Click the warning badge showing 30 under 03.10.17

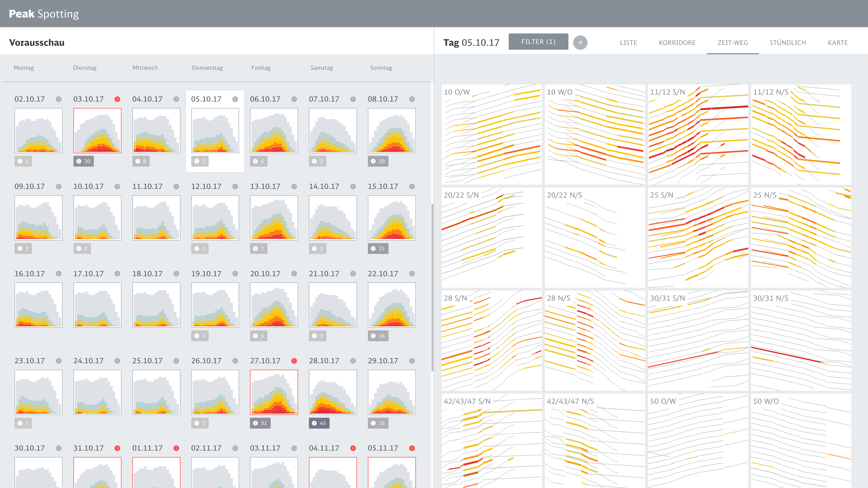coord(83,161)
